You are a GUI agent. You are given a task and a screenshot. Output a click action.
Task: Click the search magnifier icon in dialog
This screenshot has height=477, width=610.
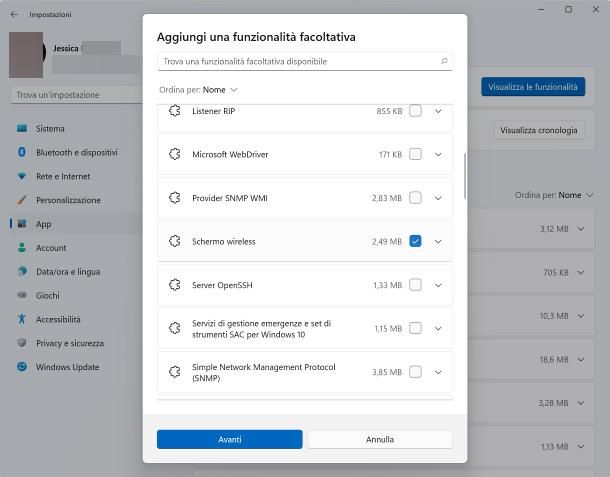(x=444, y=61)
